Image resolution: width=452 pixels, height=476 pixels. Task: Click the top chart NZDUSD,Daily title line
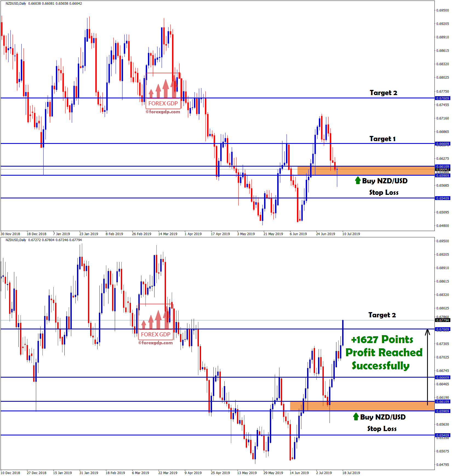click(x=44, y=4)
